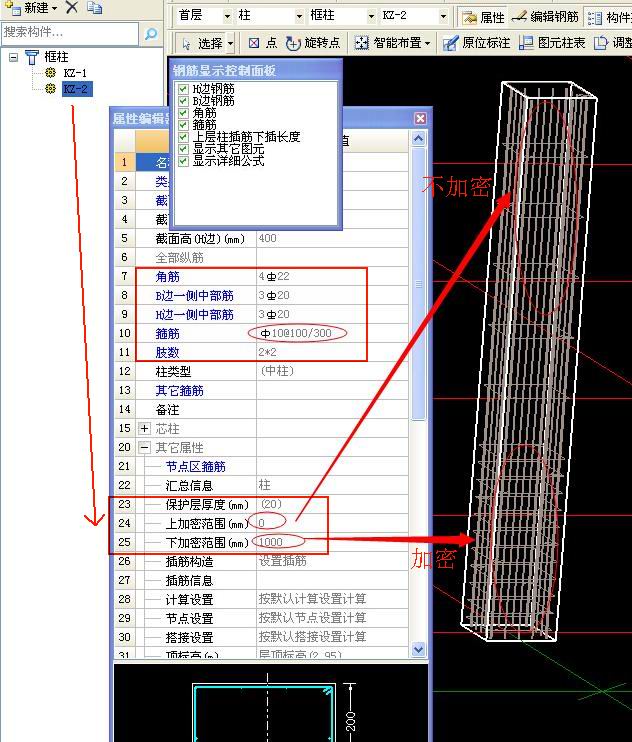632x742 pixels.
Task: Toggle 箍筋 display checkbox
Action: pos(184,124)
